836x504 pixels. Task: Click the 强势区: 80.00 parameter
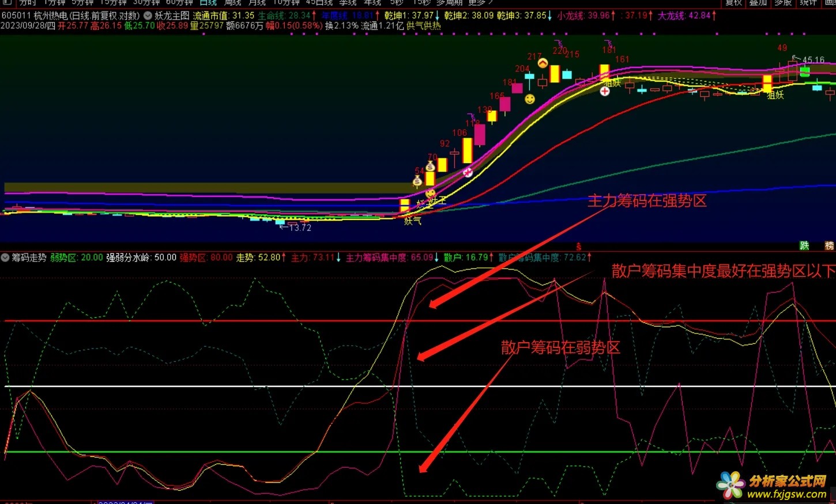(206, 257)
